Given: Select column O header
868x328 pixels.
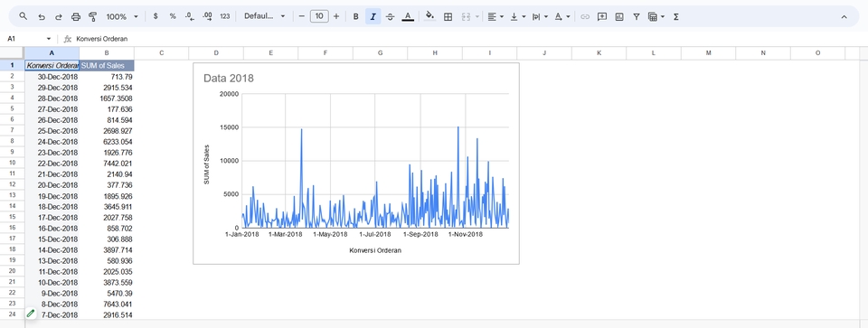Looking at the screenshot, I should pyautogui.click(x=817, y=53).
